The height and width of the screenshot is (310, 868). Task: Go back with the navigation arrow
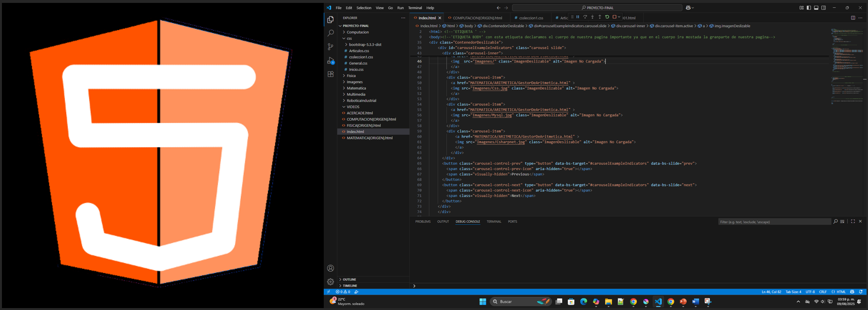tap(498, 8)
